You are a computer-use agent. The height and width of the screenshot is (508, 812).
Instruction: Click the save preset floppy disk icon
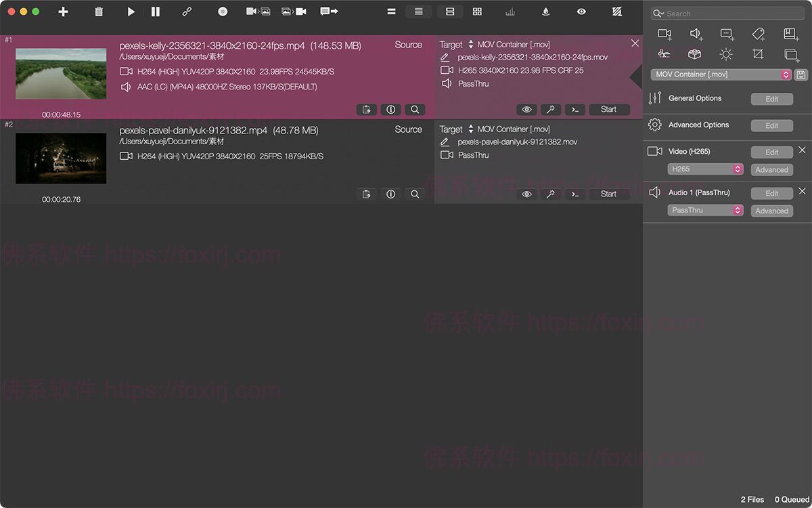[x=800, y=75]
